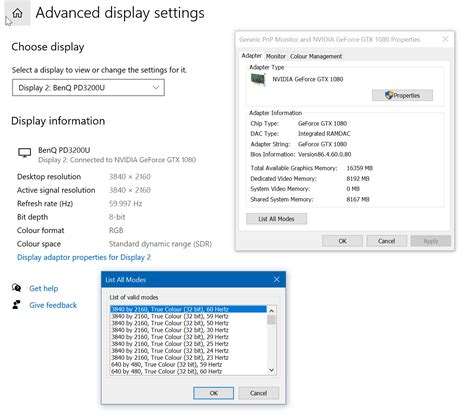
Task: Open the Display 2: BenQ PD3200U dropdown
Action: pyautogui.click(x=88, y=88)
